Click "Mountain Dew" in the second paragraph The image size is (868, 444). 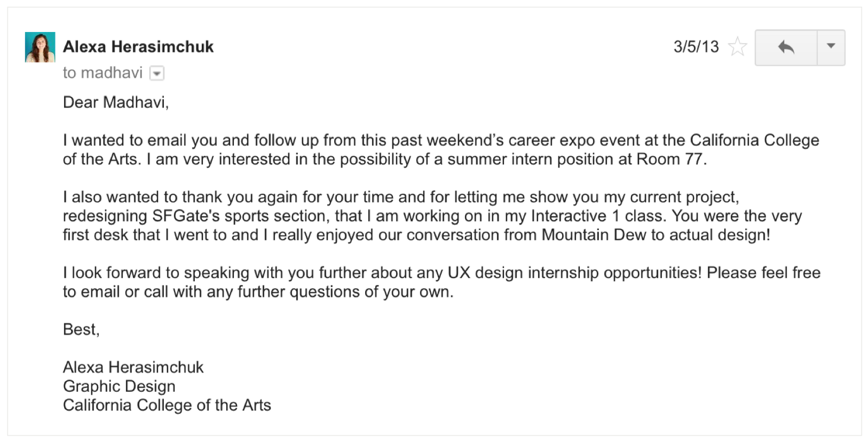[593, 235]
